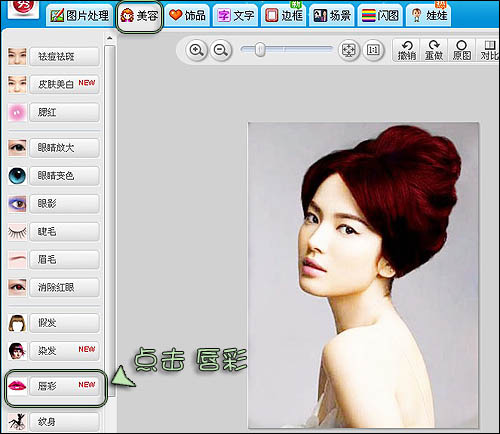
Task: Click the eyebrow icon
Action: coord(17,260)
